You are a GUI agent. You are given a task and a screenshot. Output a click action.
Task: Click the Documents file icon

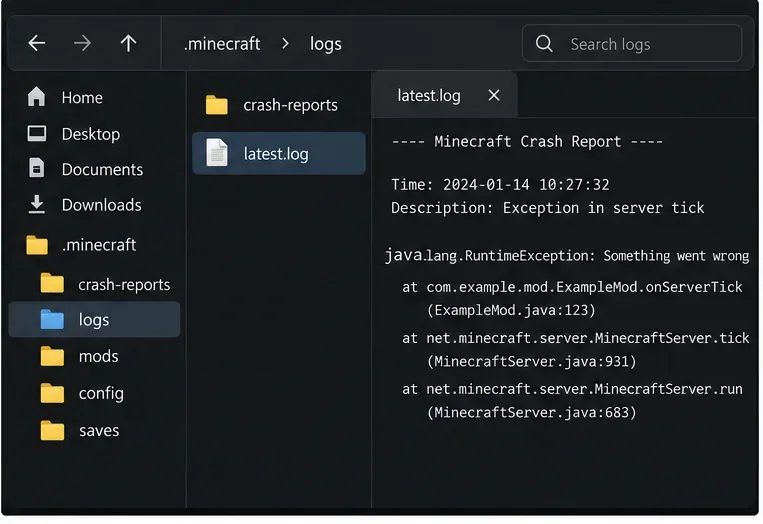[x=37, y=168]
